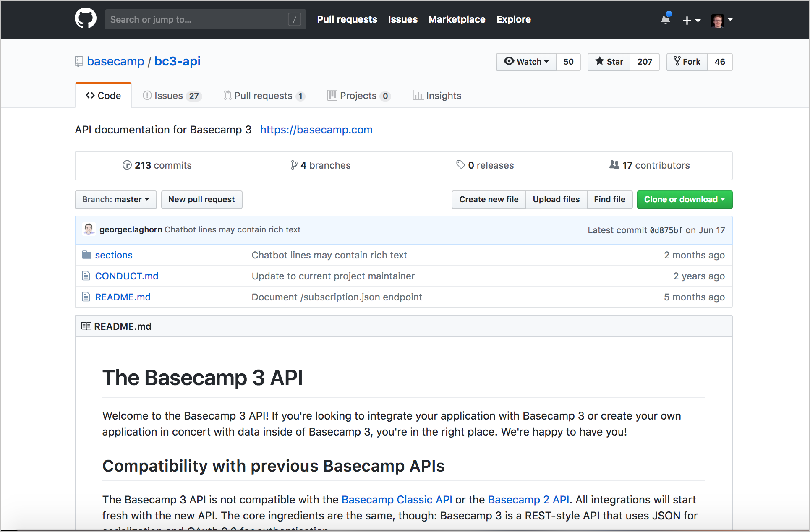Click the Create new file button
The height and width of the screenshot is (532, 810).
[x=489, y=199]
